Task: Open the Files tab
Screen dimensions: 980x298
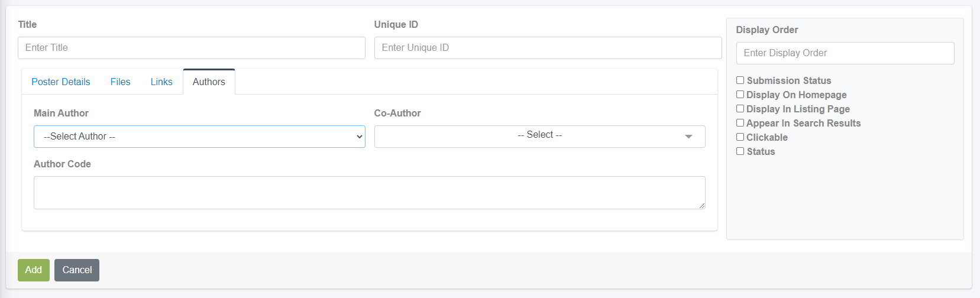Action: [x=120, y=82]
